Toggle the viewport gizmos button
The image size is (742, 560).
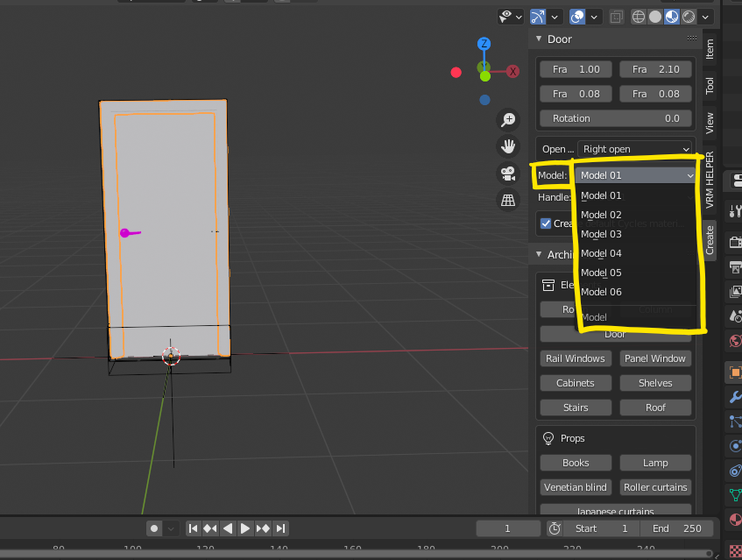tap(538, 17)
